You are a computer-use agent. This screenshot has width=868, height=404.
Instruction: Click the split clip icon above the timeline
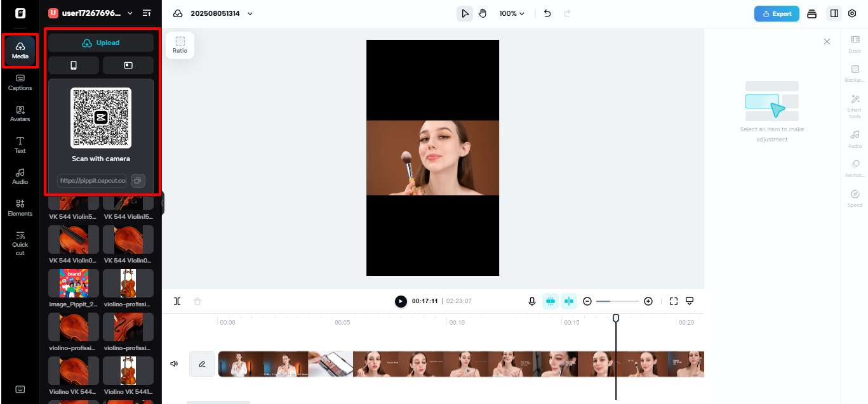(x=178, y=301)
